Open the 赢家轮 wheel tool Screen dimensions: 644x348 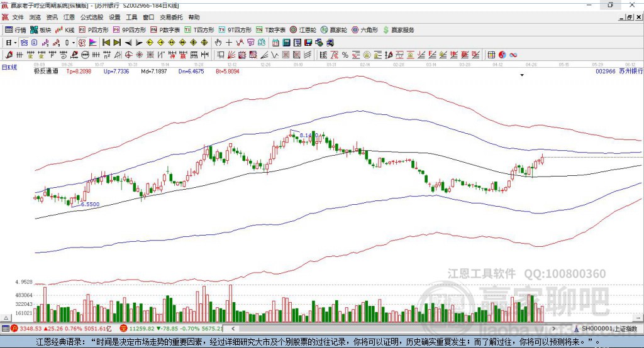(x=334, y=30)
